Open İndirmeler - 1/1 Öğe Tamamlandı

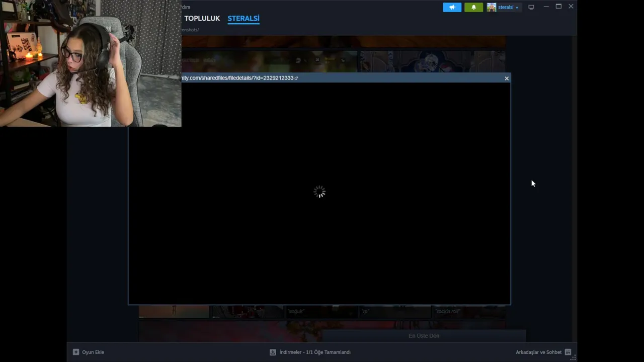[315, 352]
